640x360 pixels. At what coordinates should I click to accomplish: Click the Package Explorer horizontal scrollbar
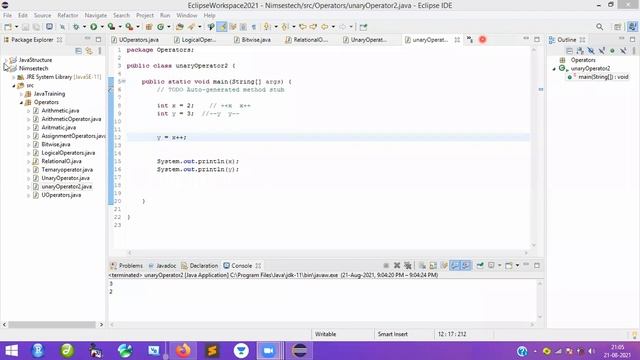pos(52,324)
